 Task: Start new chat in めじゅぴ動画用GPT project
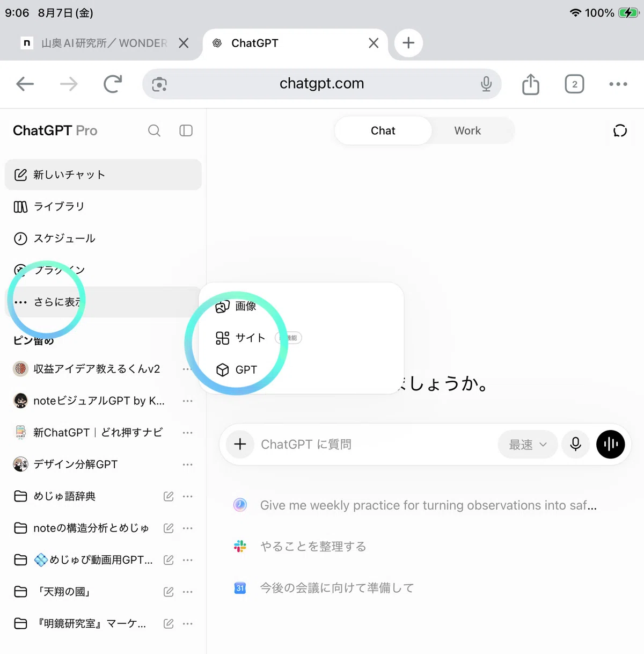[x=169, y=560]
